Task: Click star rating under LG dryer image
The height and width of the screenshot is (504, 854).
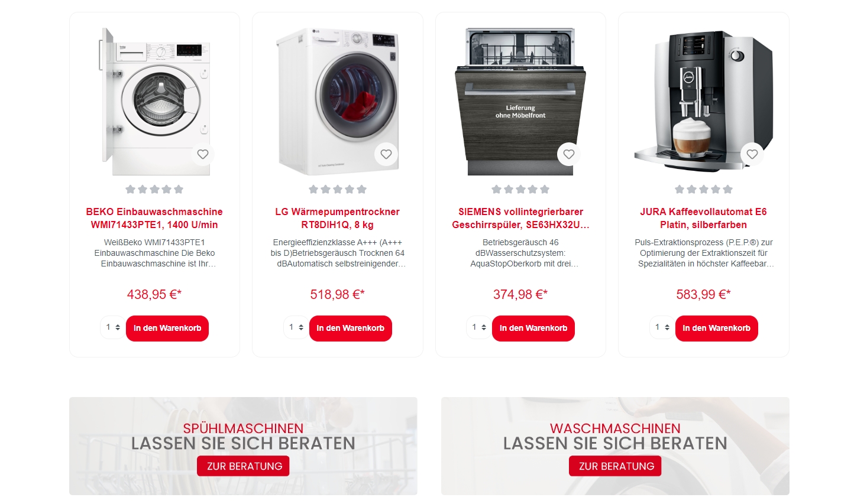Action: [x=338, y=189]
